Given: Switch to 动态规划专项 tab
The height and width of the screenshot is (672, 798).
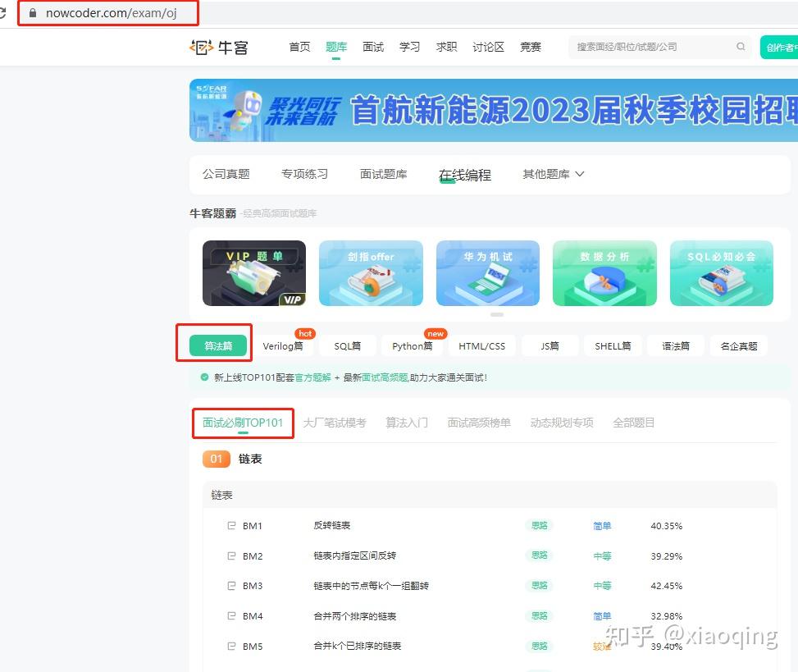Looking at the screenshot, I should point(562,423).
